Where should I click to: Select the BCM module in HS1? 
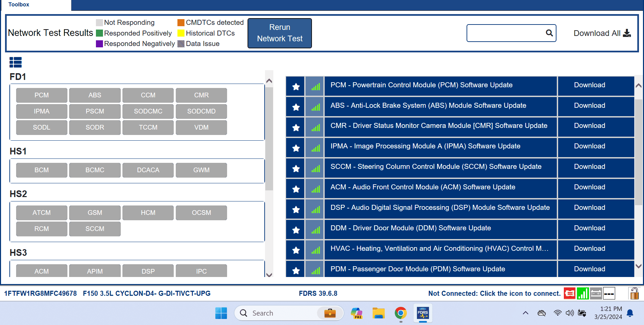pyautogui.click(x=42, y=170)
